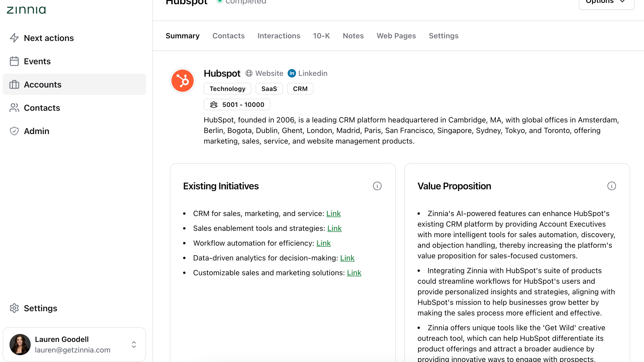Open the Workflow automation Link

323,243
